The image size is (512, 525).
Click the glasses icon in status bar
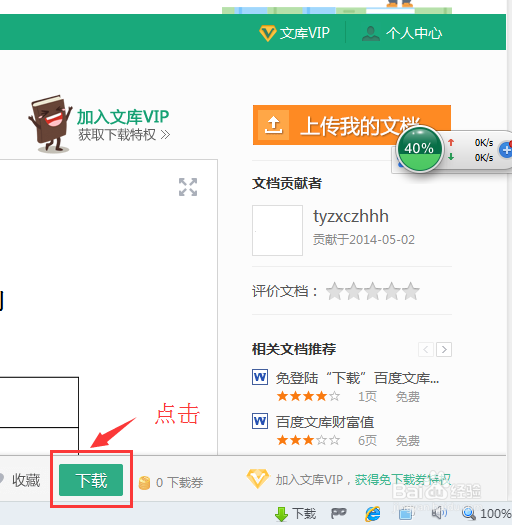[339, 513]
